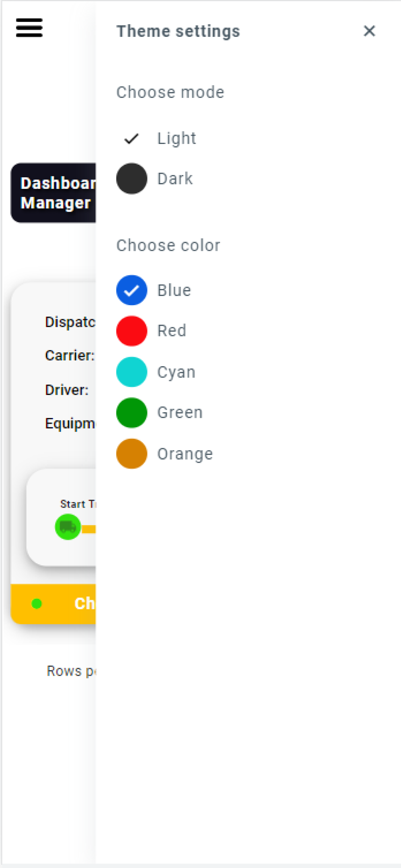Click the yellow button at card bottom

pyautogui.click(x=53, y=604)
